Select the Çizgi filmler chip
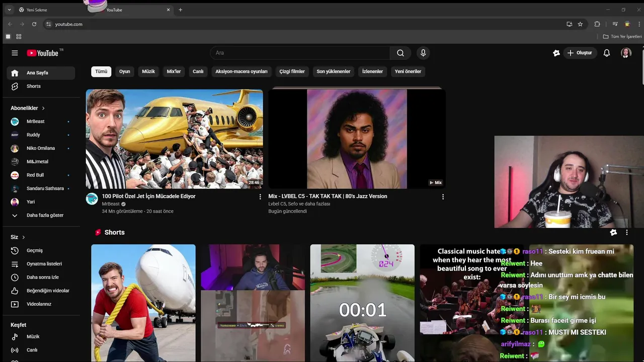 (x=292, y=71)
